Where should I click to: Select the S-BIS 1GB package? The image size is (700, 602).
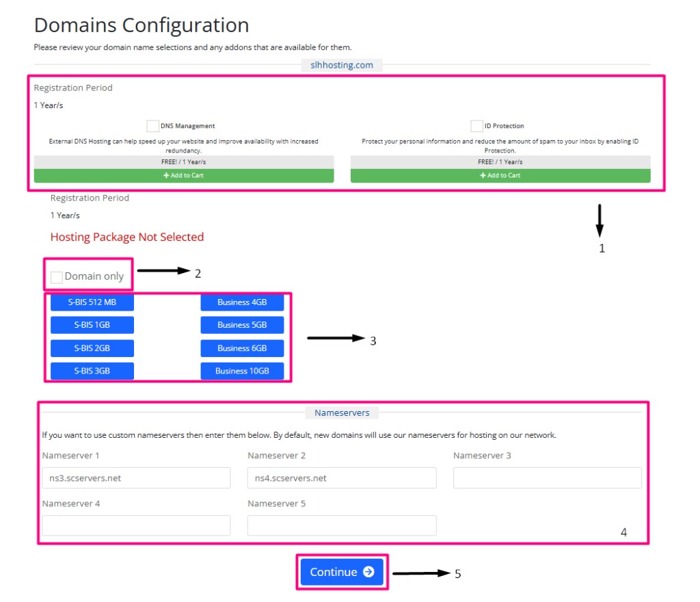pyautogui.click(x=92, y=325)
